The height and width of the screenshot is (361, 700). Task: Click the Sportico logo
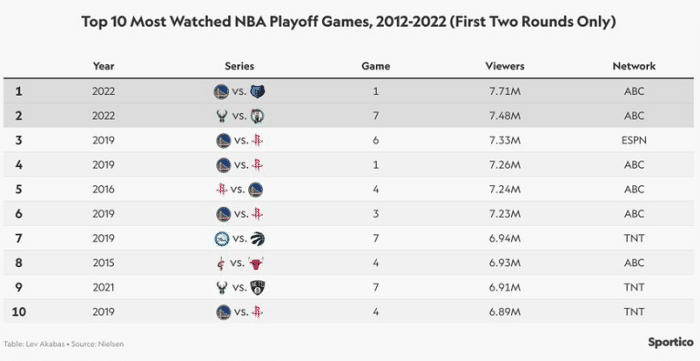[x=671, y=342]
